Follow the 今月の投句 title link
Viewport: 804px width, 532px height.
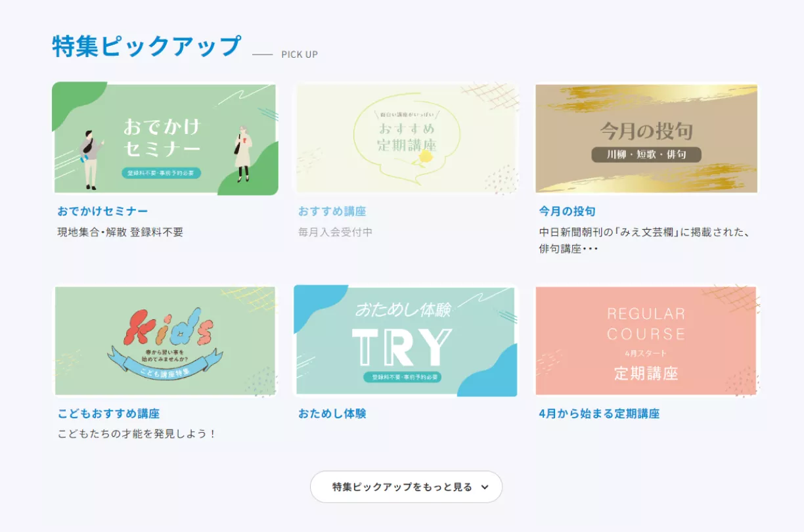click(x=567, y=211)
